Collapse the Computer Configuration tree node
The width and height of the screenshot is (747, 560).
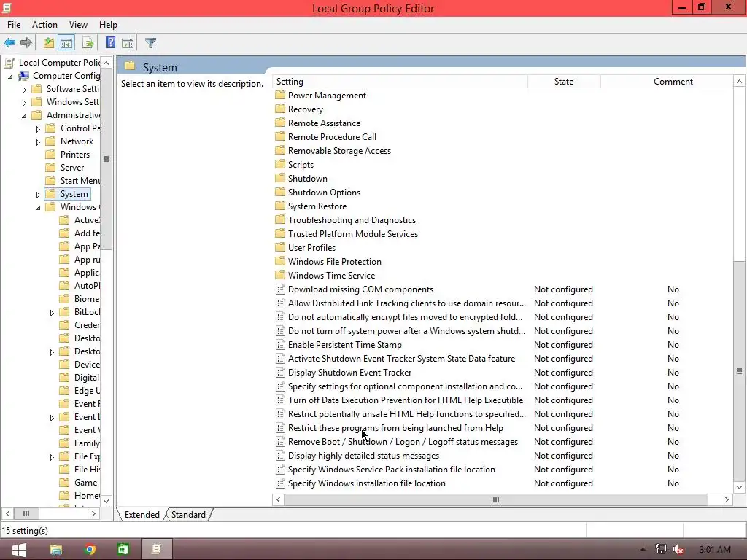pos(10,76)
